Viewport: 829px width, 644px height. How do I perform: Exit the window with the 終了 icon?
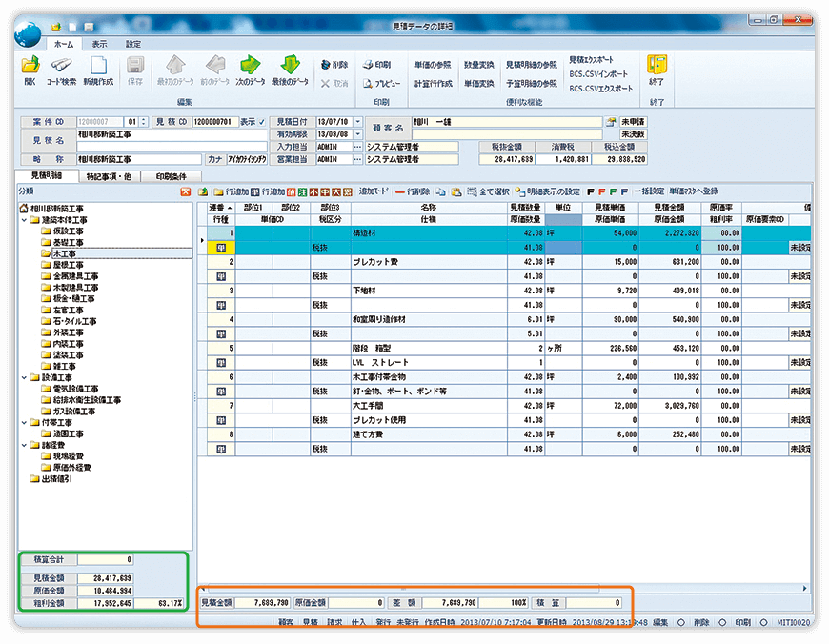coord(657,70)
